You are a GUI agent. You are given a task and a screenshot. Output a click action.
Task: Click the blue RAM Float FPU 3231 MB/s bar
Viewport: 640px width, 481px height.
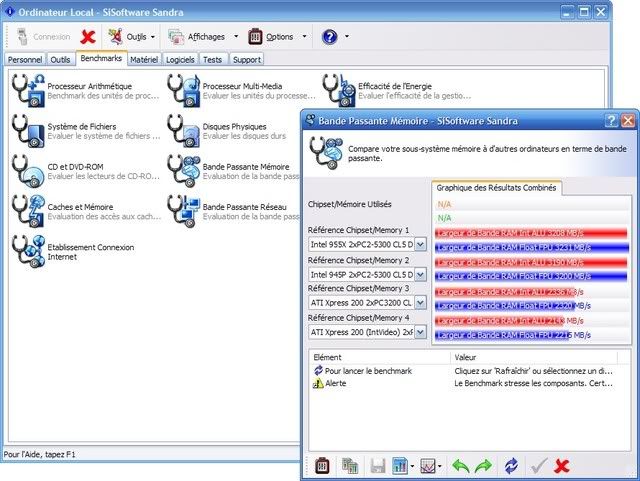tap(531, 247)
